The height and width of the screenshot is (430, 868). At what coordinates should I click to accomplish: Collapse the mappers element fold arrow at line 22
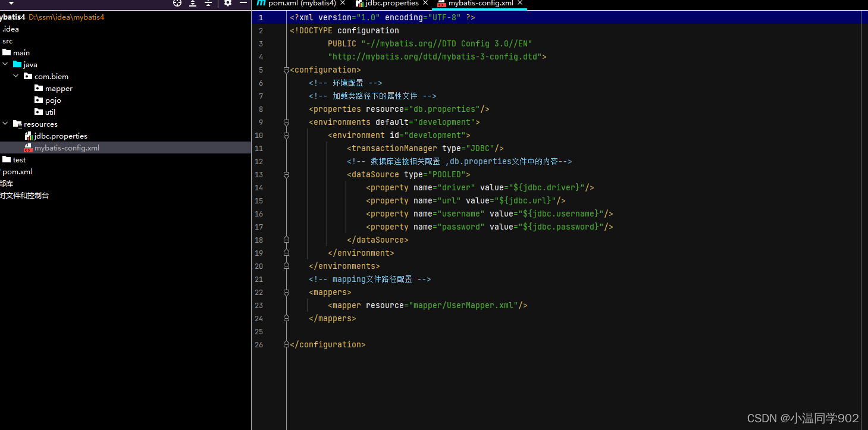[286, 292]
